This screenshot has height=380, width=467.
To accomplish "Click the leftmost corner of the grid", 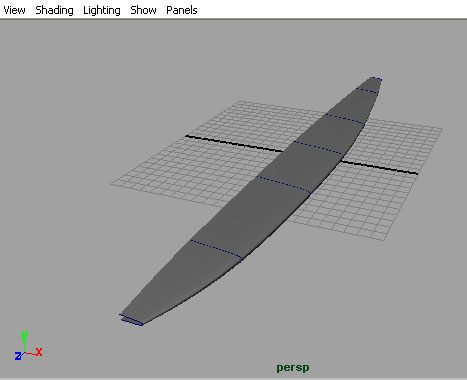I will [x=111, y=183].
